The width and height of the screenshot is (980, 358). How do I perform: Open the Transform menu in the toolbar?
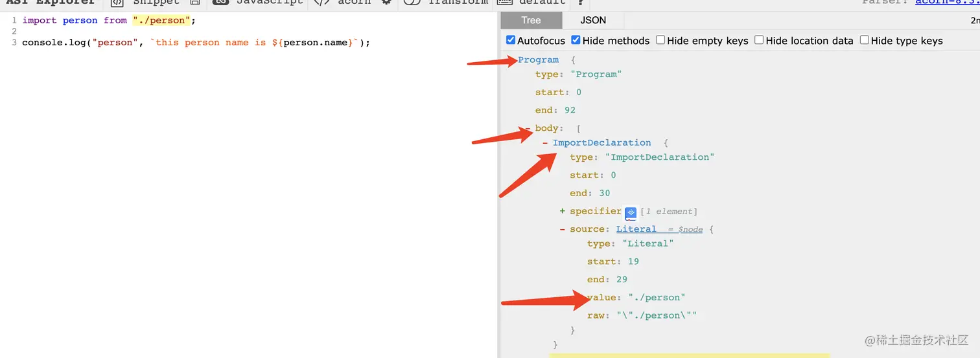point(446,3)
